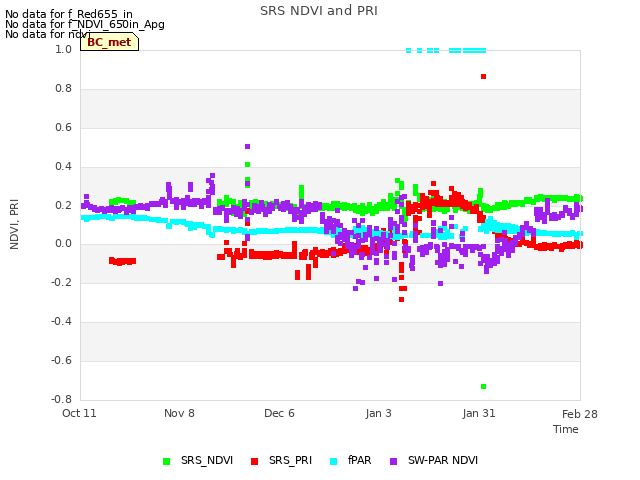The image size is (640, 480).
Task: Click the 0.2 y-axis tick label
Action: click(x=64, y=205)
